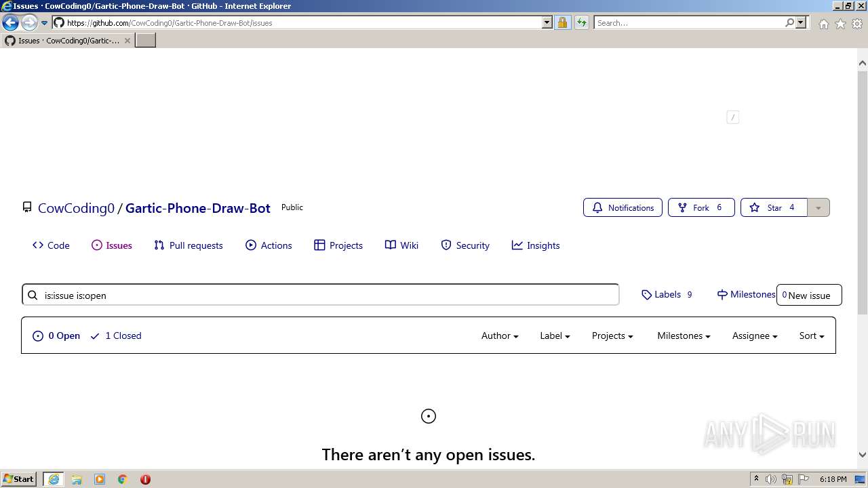Open the CowCoding0 owner link
Screen dimensions: 868x488
pyautogui.click(x=76, y=208)
